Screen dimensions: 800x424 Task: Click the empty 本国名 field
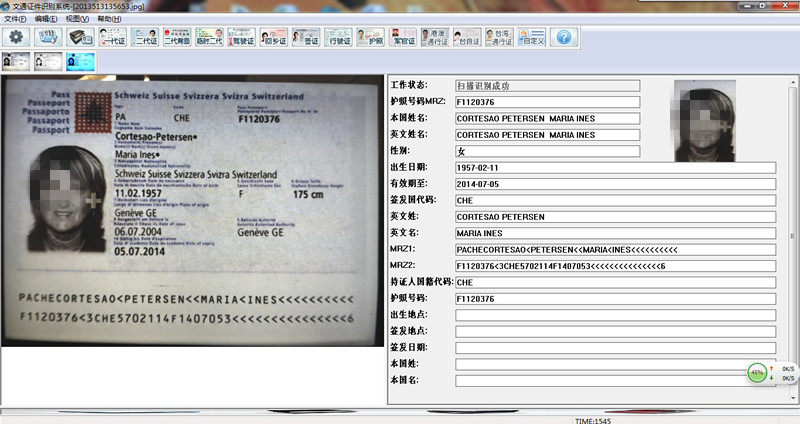(x=615, y=381)
